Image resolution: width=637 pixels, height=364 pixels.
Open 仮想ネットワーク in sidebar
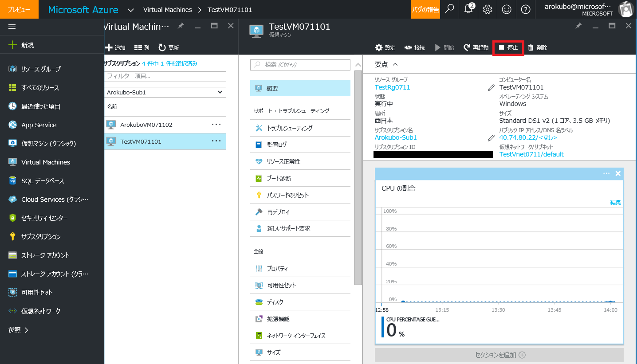coord(52,311)
